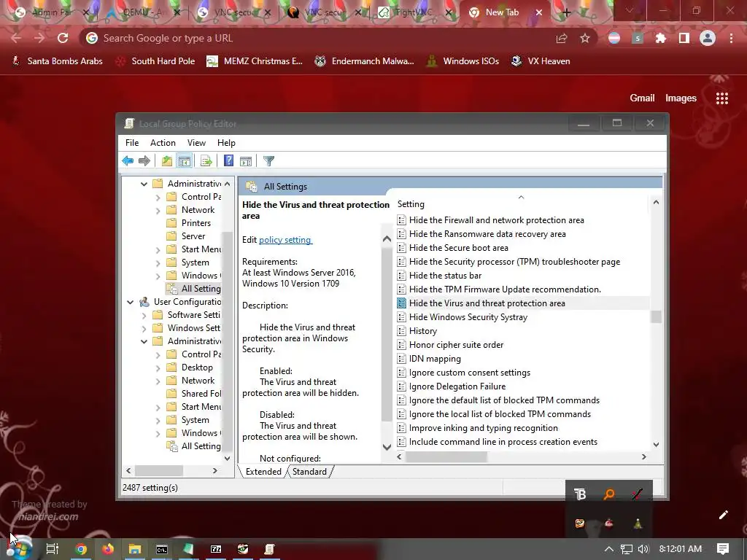Expand the Windows Settings node
747x560 pixels.
click(x=144, y=328)
